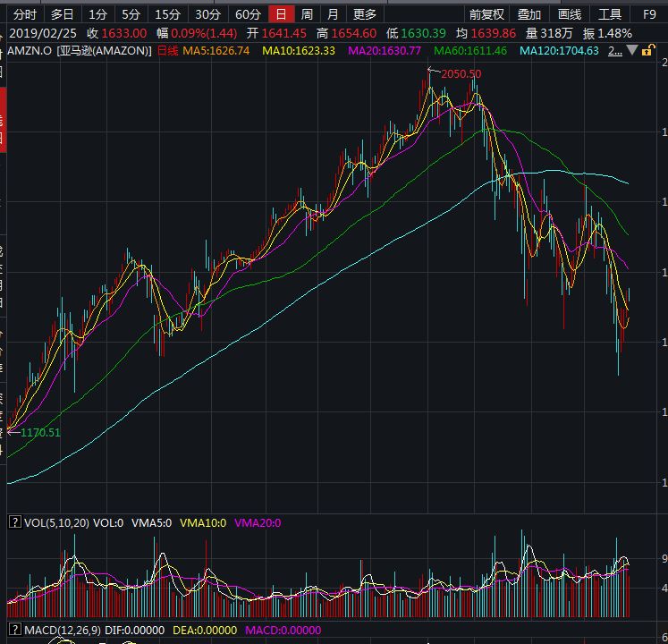Open the 工具 tools menu
The height and width of the screenshot is (644, 668).
(610, 14)
